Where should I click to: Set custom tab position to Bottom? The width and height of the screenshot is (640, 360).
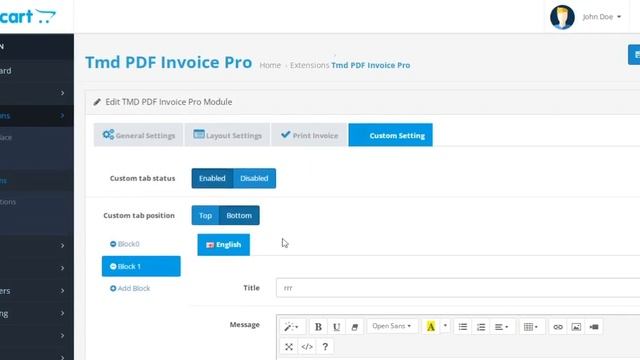239,216
